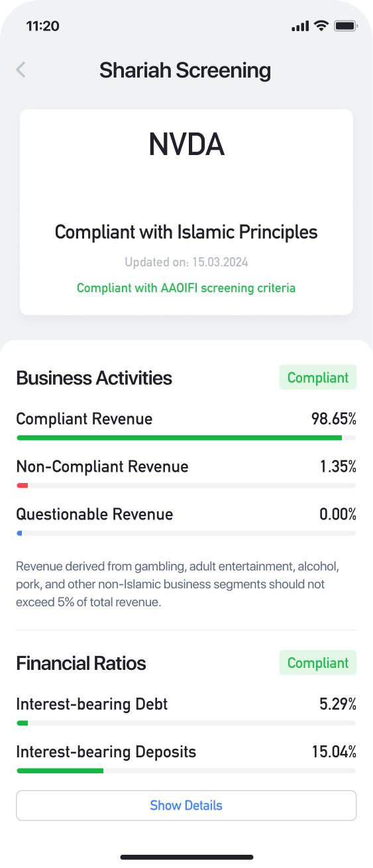
Task: Tap the NVDA ticker heading
Action: [186, 144]
